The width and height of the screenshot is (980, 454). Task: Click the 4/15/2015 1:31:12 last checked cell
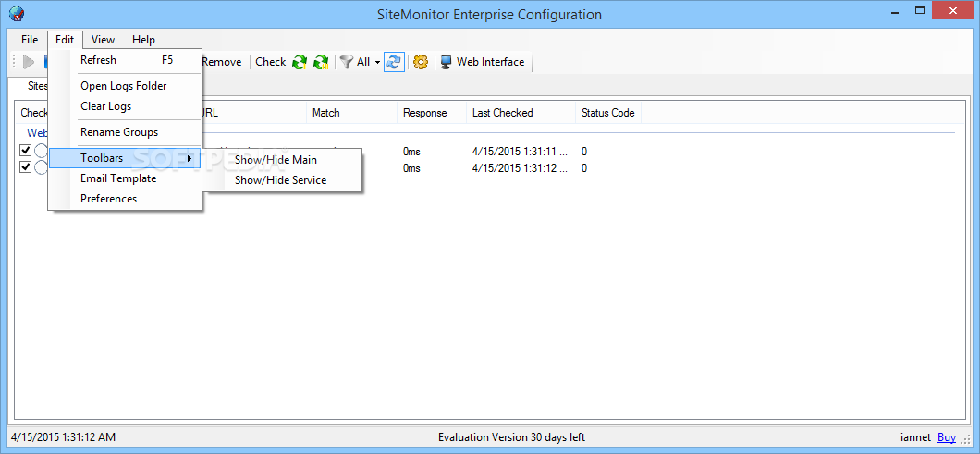(520, 168)
